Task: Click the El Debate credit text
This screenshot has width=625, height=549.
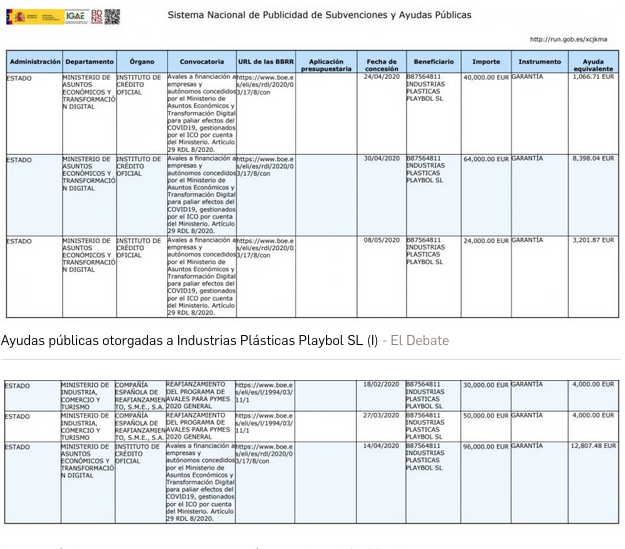Action: 420,340
